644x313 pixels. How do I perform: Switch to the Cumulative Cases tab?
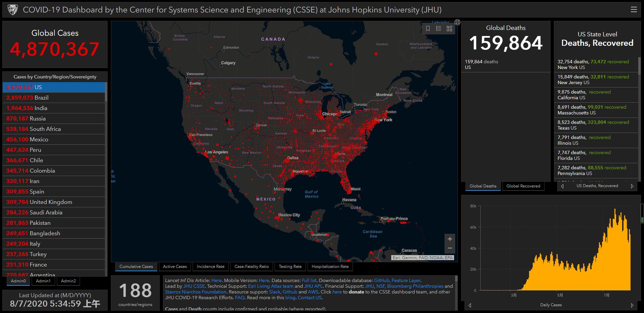pos(136,267)
